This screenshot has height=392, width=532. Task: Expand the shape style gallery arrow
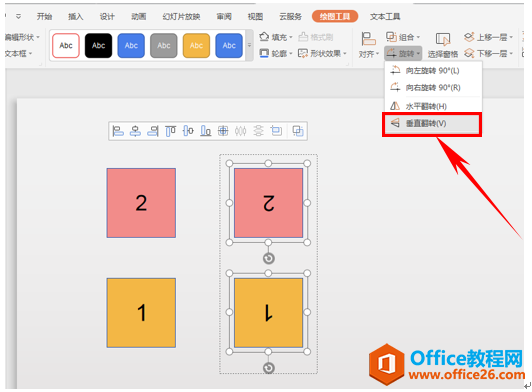point(249,45)
